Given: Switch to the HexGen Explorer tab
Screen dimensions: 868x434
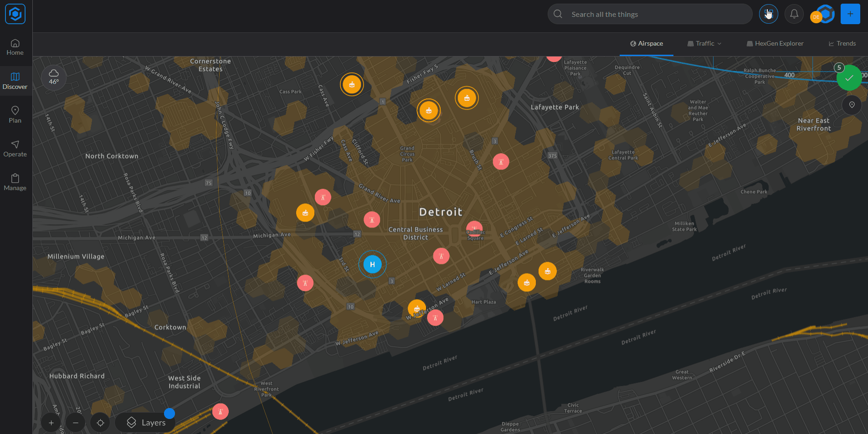Looking at the screenshot, I should click(775, 44).
